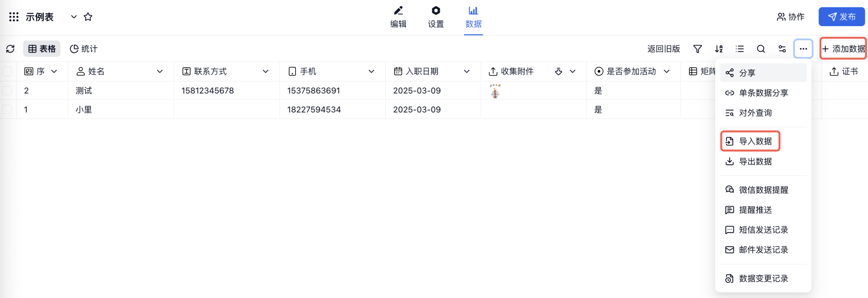Open the row list display icon
Image resolution: width=868 pixels, height=298 pixels.
click(x=740, y=49)
